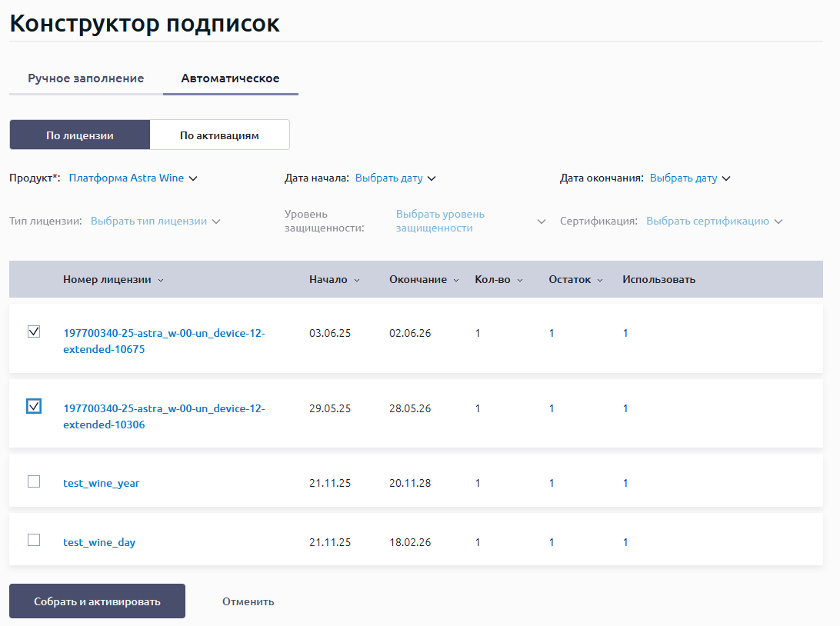This screenshot has width=840, height=626.
Task: Uncheck the license ending in extended-10675
Action: (34, 331)
